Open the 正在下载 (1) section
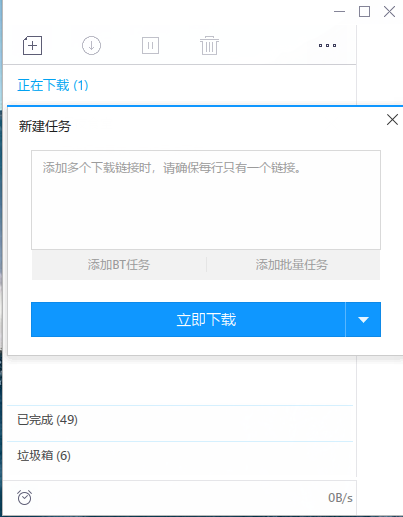The height and width of the screenshot is (517, 403). click(x=53, y=85)
